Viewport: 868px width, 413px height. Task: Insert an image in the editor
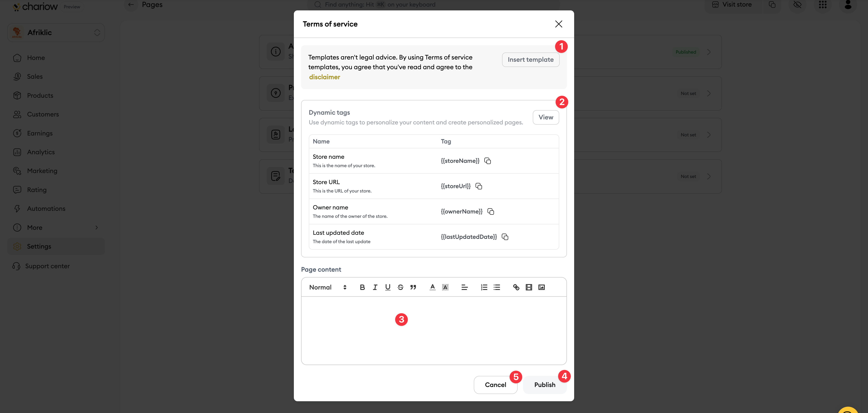[542, 287]
